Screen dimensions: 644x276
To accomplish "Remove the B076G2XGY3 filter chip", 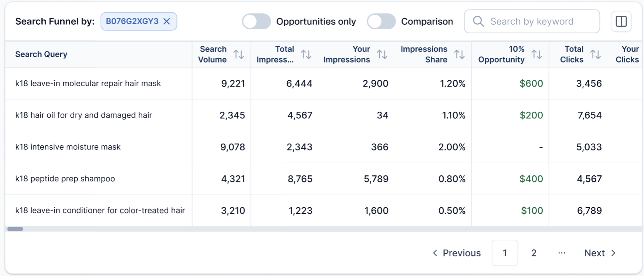I will (x=167, y=21).
